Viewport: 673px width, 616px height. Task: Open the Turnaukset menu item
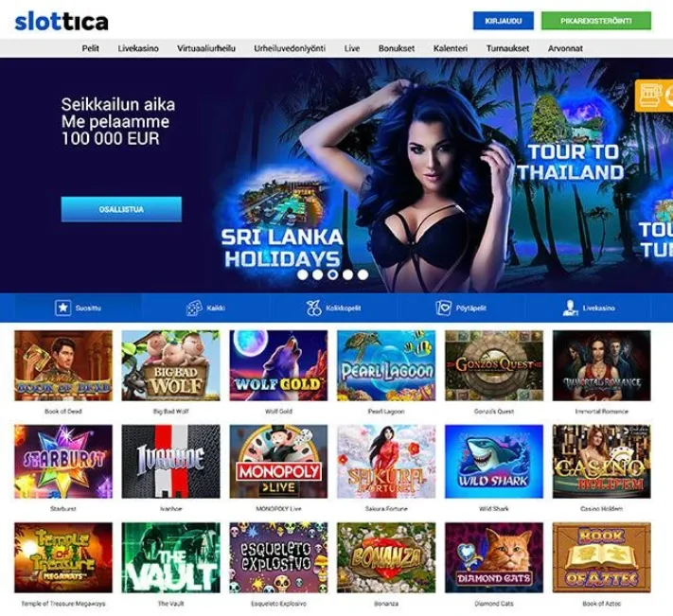[507, 48]
